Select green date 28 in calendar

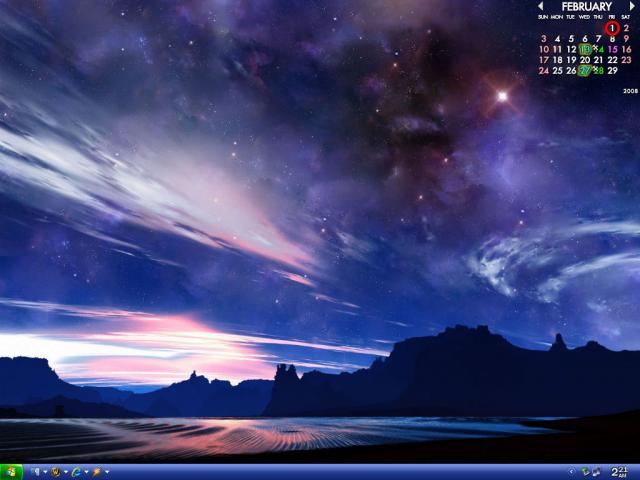tap(599, 71)
